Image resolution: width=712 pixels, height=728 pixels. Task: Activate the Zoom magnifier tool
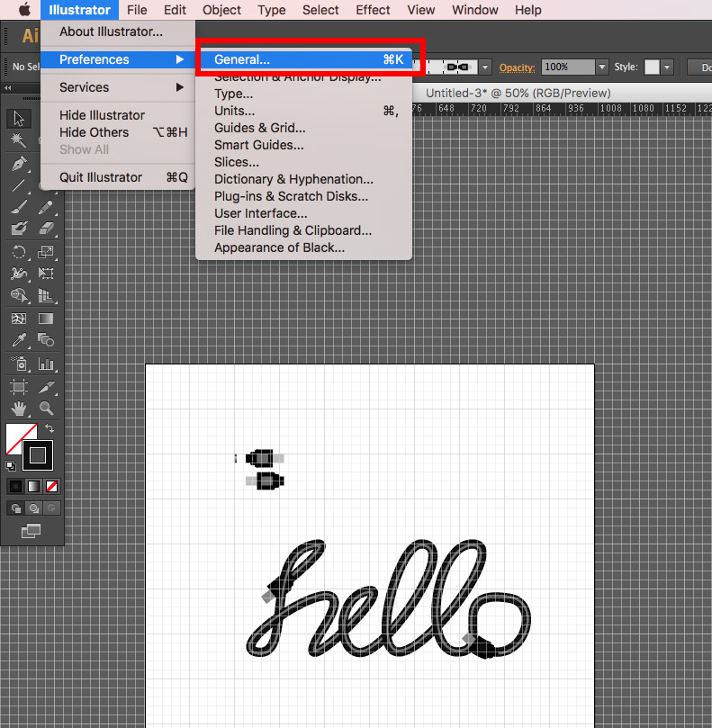[47, 409]
